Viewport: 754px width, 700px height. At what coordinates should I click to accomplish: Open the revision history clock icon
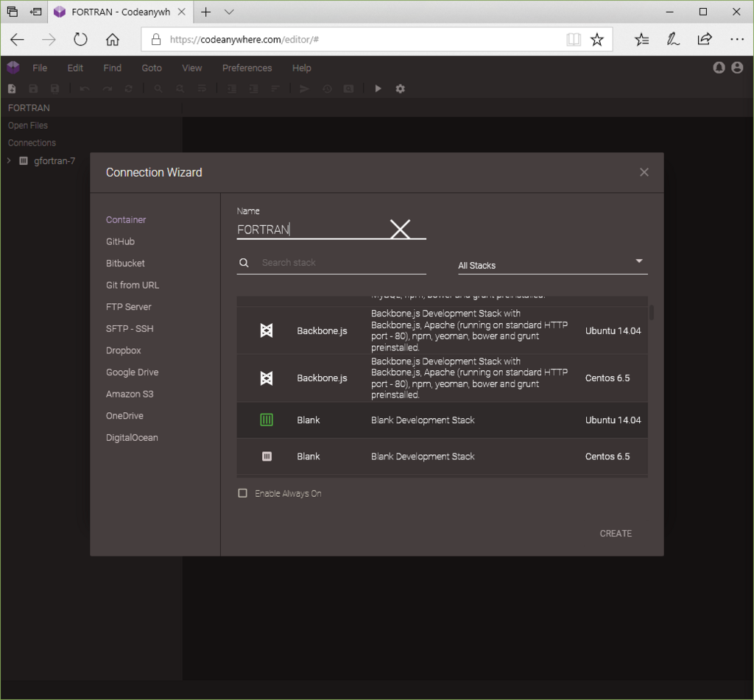[327, 88]
